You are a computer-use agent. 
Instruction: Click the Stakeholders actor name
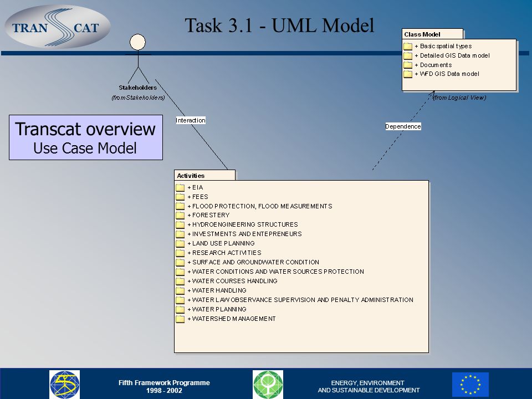pos(138,88)
